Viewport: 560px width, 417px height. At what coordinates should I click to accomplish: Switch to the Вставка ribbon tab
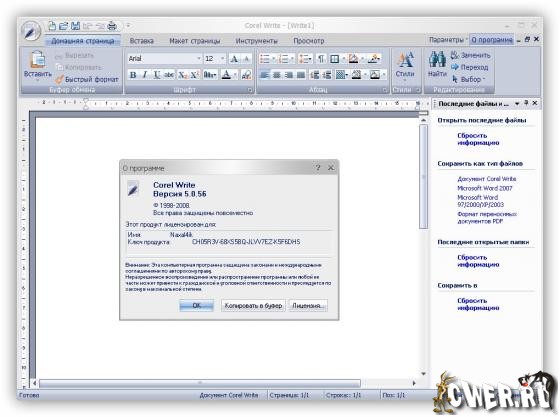[x=141, y=41]
